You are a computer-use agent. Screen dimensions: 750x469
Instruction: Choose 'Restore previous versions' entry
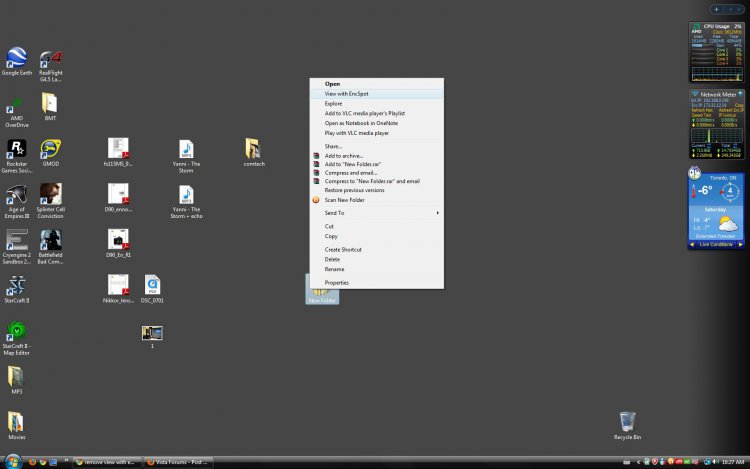pyautogui.click(x=377, y=190)
